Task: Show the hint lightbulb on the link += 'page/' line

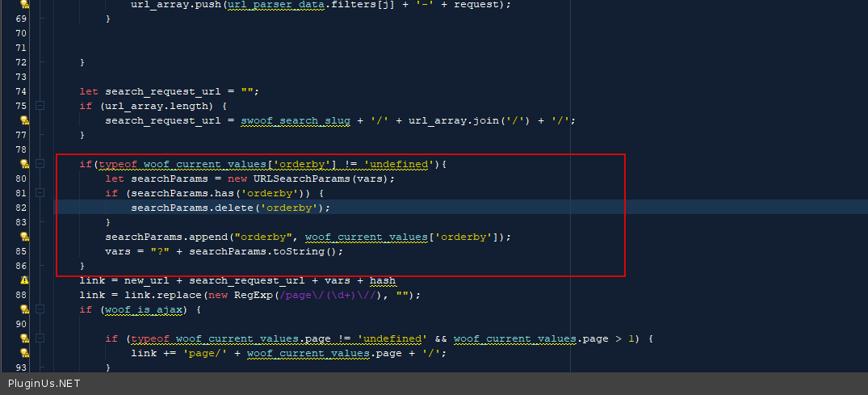Action: [x=24, y=353]
